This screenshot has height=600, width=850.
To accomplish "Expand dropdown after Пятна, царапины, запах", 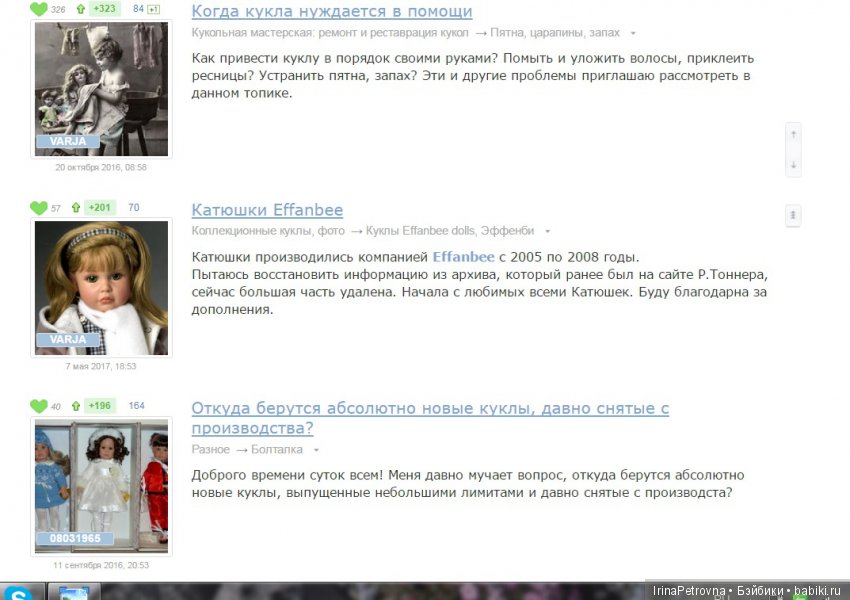I will (x=632, y=33).
